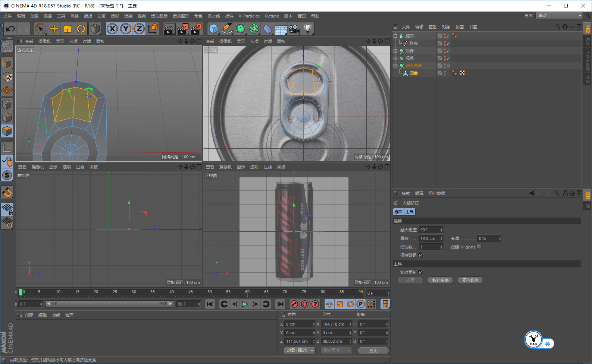Add a camera object
Viewport: 592px width, 364px height.
(x=294, y=29)
